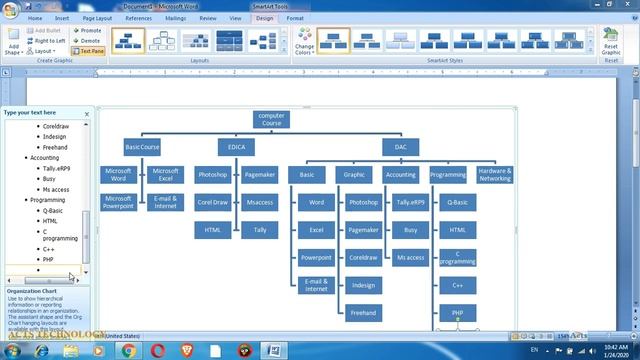This screenshot has height=360, width=640.
Task: Select the Hardware & Networking shape
Action: [x=495, y=175]
